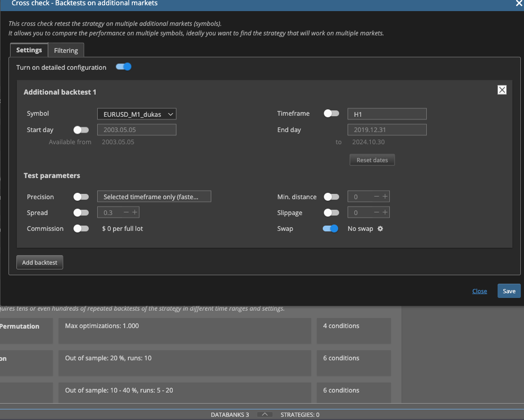Open swap settings gear icon
The height and width of the screenshot is (420, 524).
[380, 229]
